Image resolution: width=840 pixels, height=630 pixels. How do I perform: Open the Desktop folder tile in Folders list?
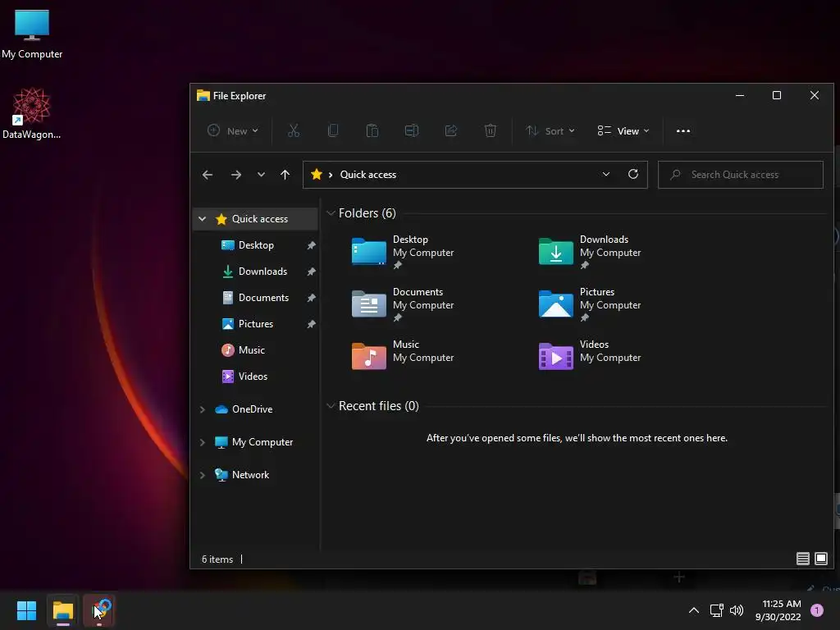click(x=403, y=252)
